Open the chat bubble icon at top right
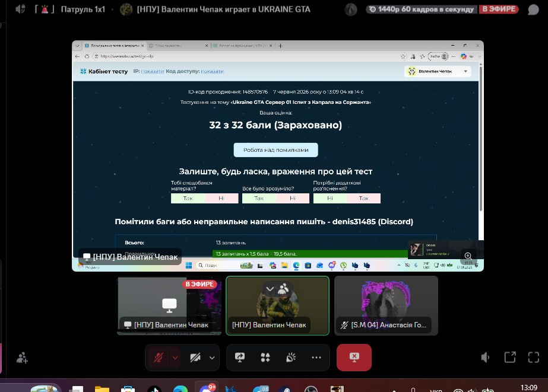 tap(533, 9)
